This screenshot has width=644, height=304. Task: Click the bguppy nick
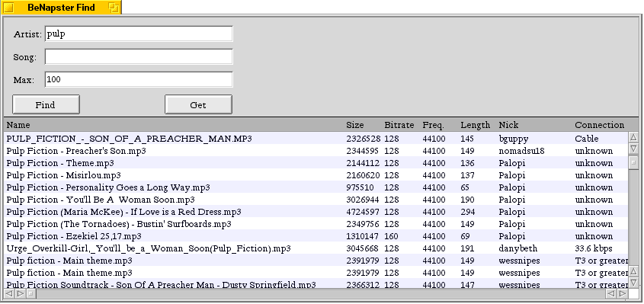click(514, 139)
